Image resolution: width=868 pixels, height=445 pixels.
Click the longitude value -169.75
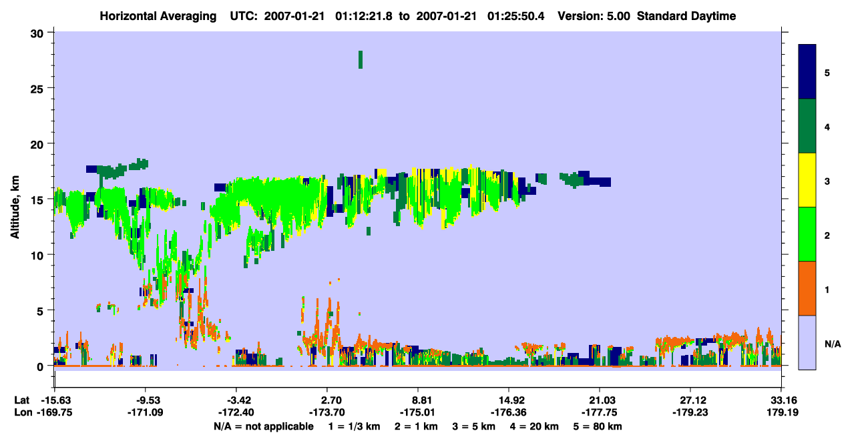(53, 413)
